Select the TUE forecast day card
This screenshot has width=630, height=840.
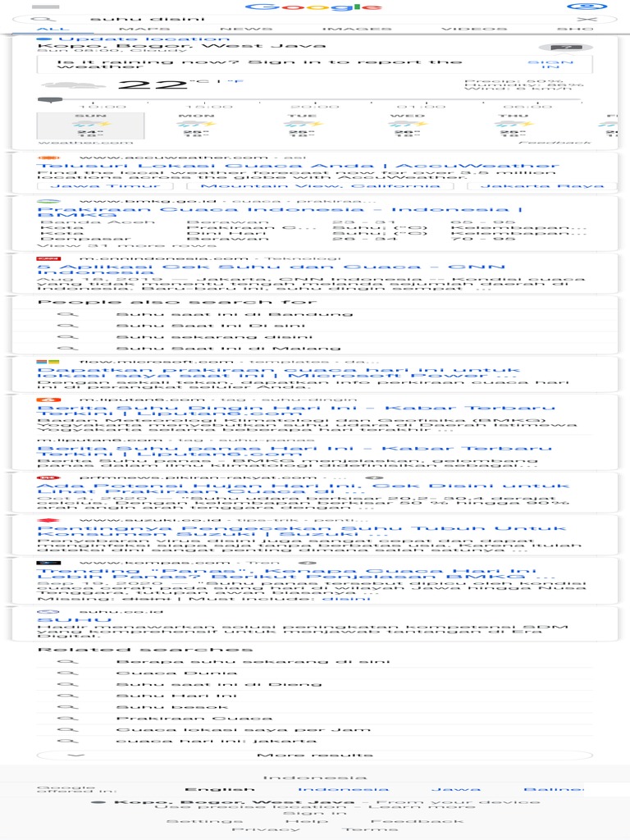click(x=302, y=126)
